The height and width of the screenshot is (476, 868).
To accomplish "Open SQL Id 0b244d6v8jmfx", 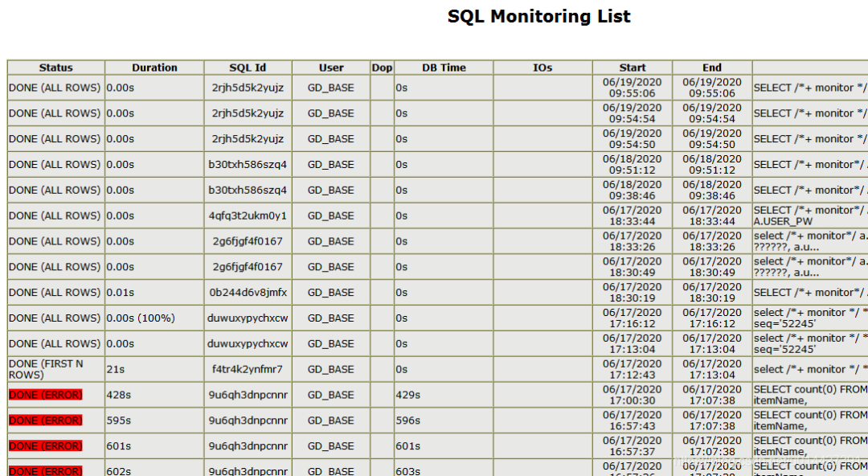I will (x=249, y=292).
